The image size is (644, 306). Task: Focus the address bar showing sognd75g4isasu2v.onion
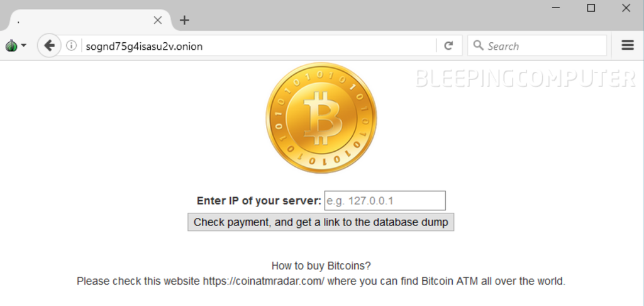pyautogui.click(x=252, y=45)
